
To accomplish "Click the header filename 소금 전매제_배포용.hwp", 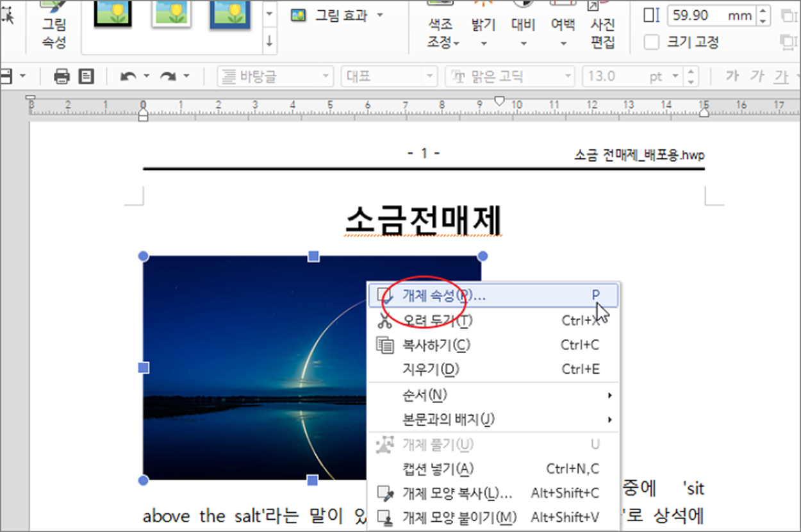I will click(640, 154).
